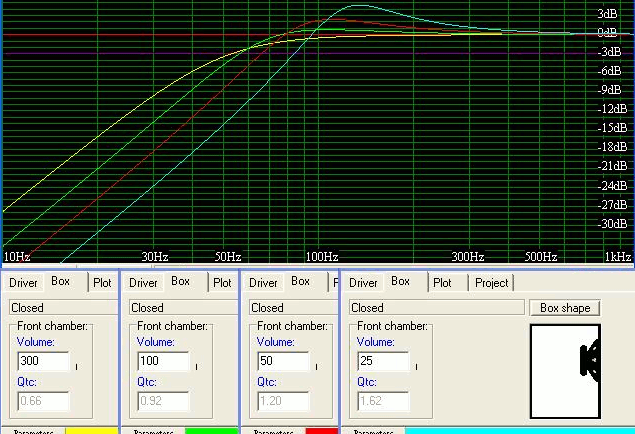Click the blue Volume label above 100

[156, 342]
